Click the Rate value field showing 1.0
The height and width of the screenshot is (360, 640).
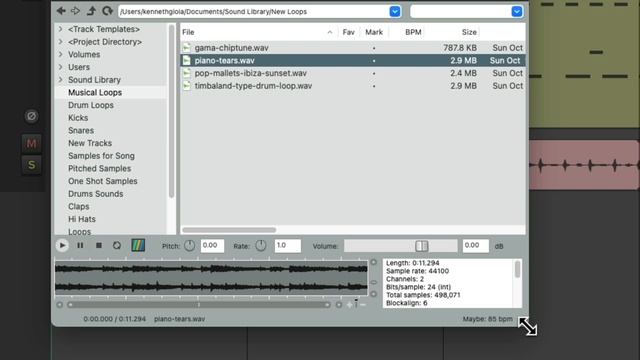pyautogui.click(x=287, y=246)
